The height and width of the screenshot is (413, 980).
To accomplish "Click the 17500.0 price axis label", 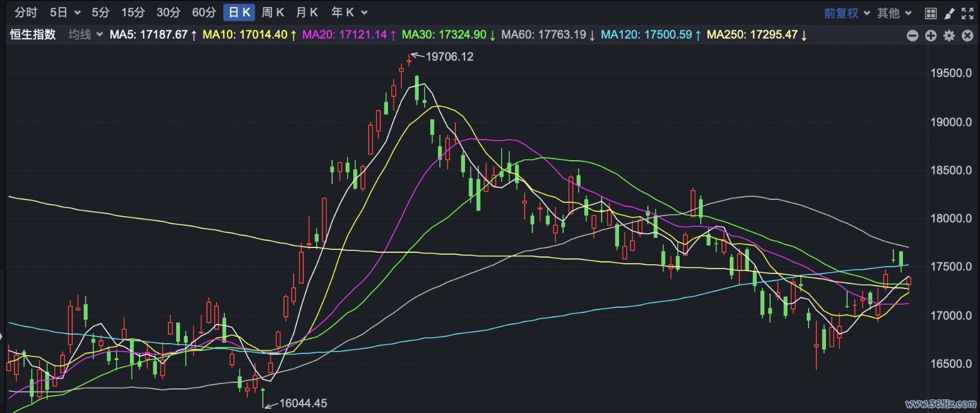I will point(951,266).
